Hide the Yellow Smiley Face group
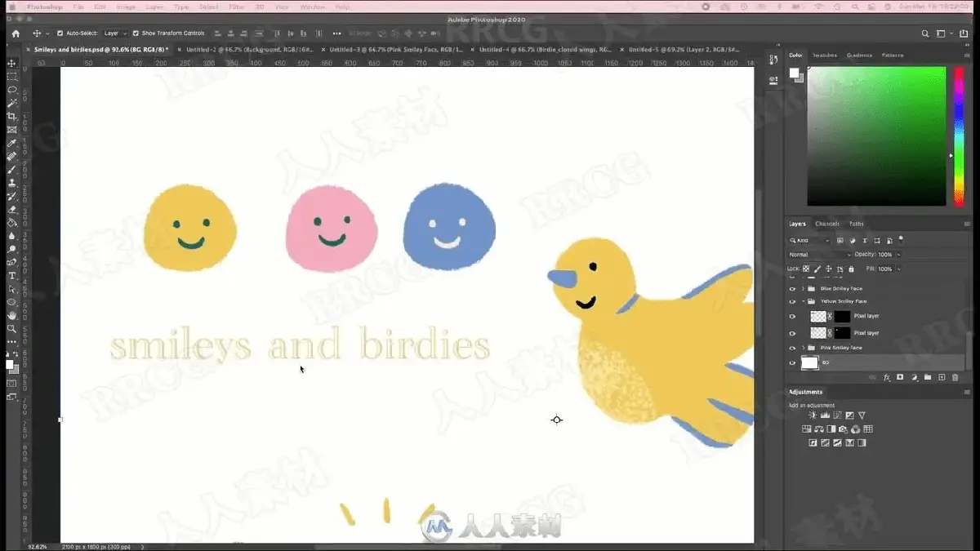This screenshot has width=980, height=551. pyautogui.click(x=791, y=301)
